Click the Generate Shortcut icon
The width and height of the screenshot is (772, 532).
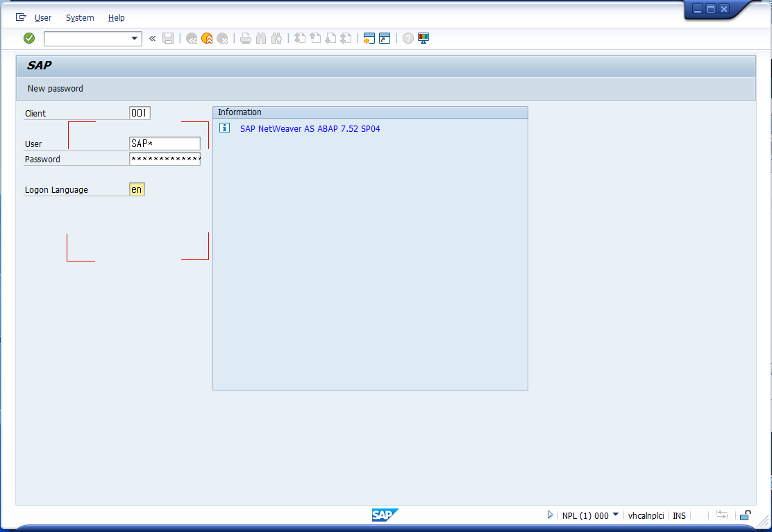385,38
